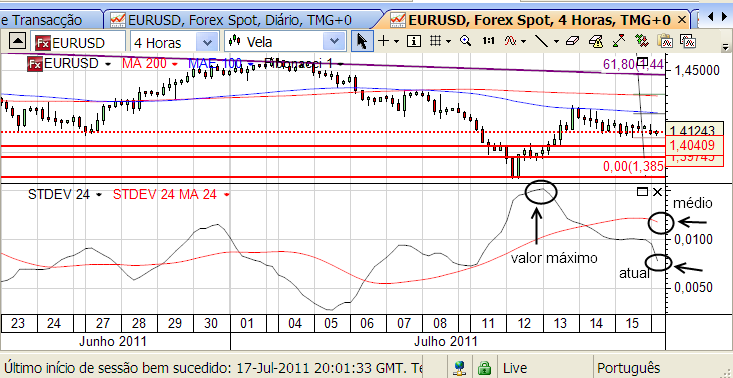This screenshot has width=733, height=378.
Task: Open the STDEV 24 MA 24 menu
Action: pos(227,194)
